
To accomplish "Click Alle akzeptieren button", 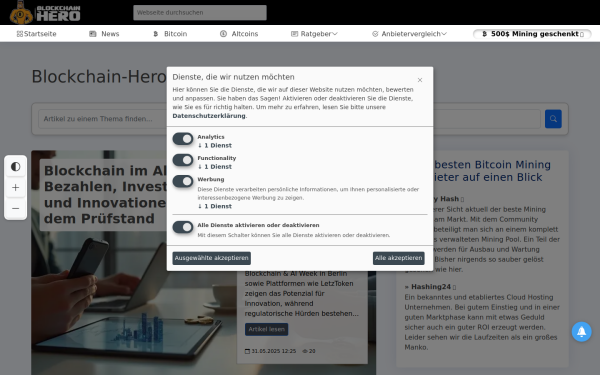I will (399, 258).
